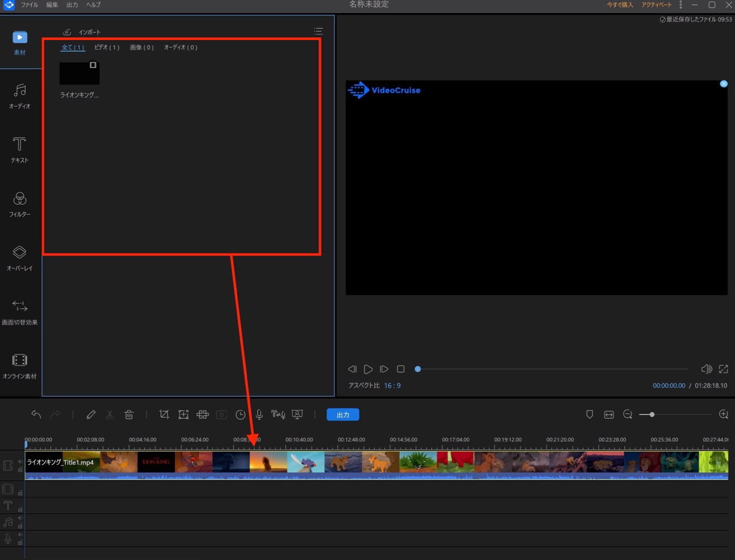Click the screen recording icon
The width and height of the screenshot is (735, 560).
click(297, 414)
